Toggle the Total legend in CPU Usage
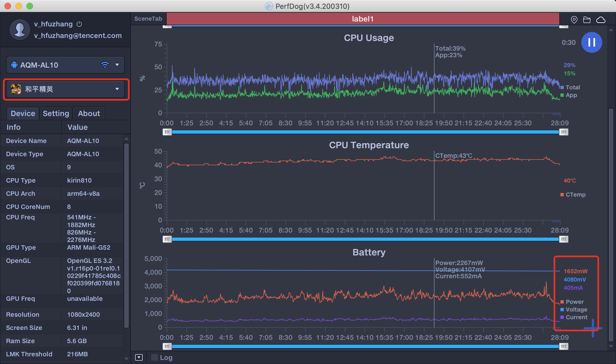This screenshot has width=616, height=364. point(570,87)
